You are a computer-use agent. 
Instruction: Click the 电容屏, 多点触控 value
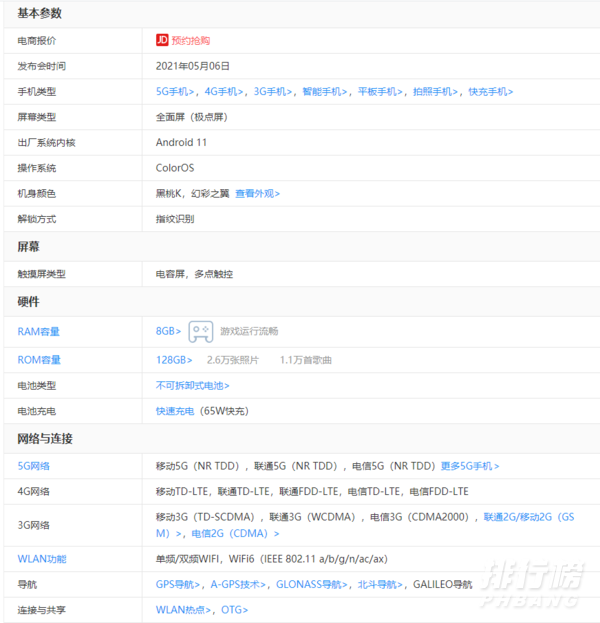(x=194, y=274)
